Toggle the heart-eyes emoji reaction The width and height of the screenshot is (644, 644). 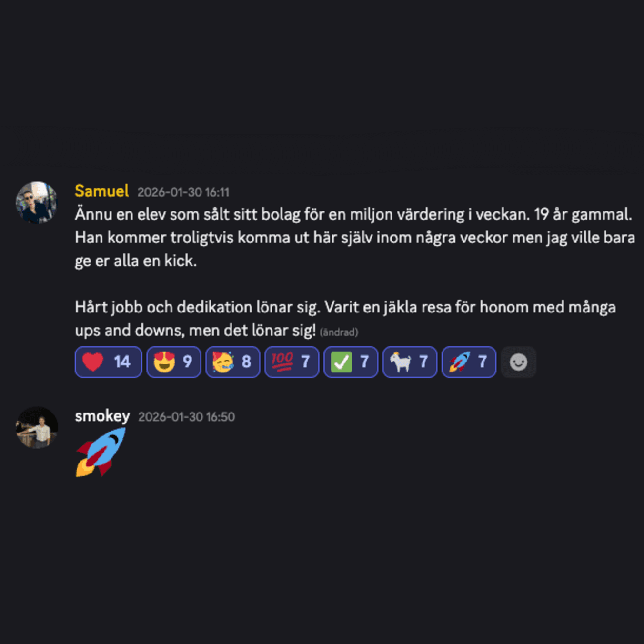[174, 362]
